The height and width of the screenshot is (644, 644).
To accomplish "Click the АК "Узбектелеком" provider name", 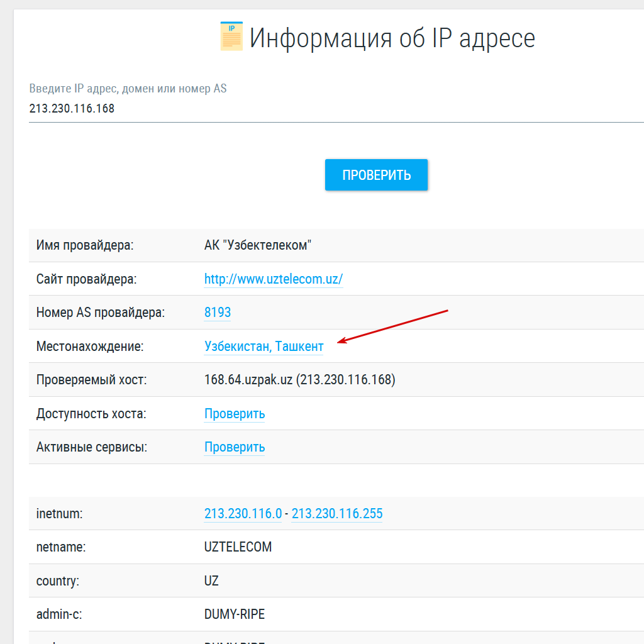I will 258,245.
